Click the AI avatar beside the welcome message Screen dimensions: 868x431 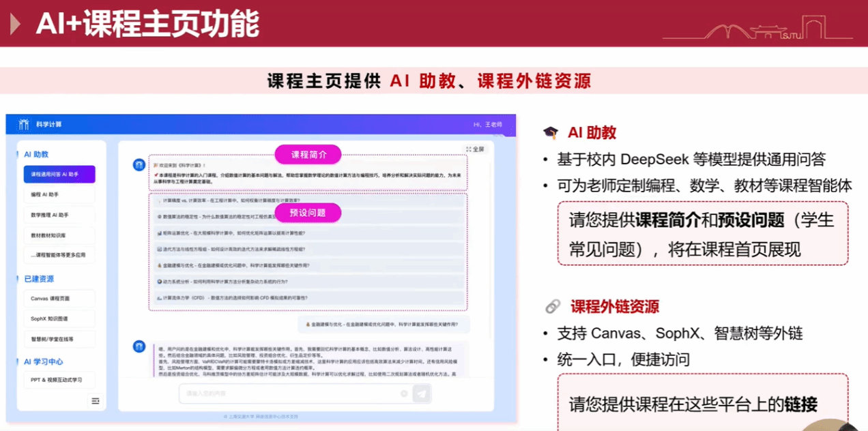[139, 164]
